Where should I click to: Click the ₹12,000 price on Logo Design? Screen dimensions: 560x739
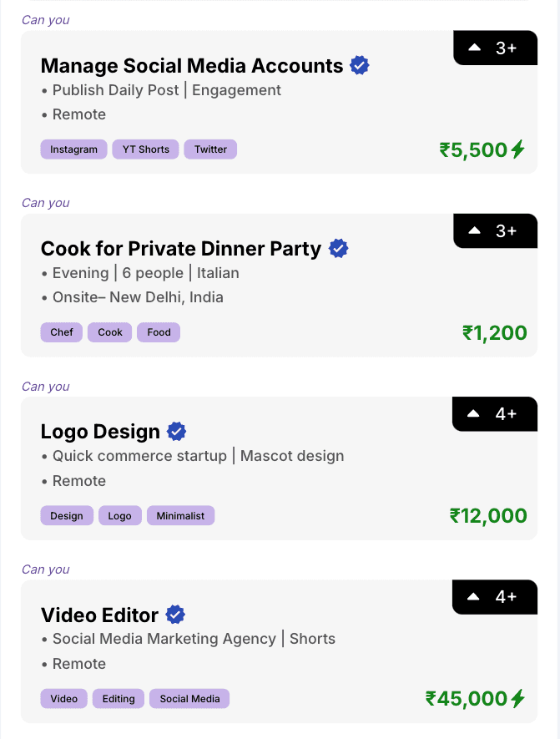[488, 515]
